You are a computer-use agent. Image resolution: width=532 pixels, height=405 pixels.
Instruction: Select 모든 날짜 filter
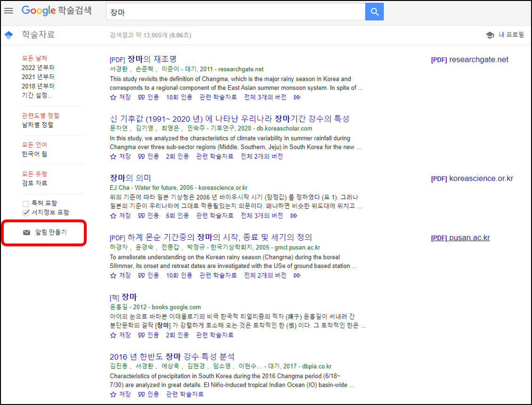34,58
